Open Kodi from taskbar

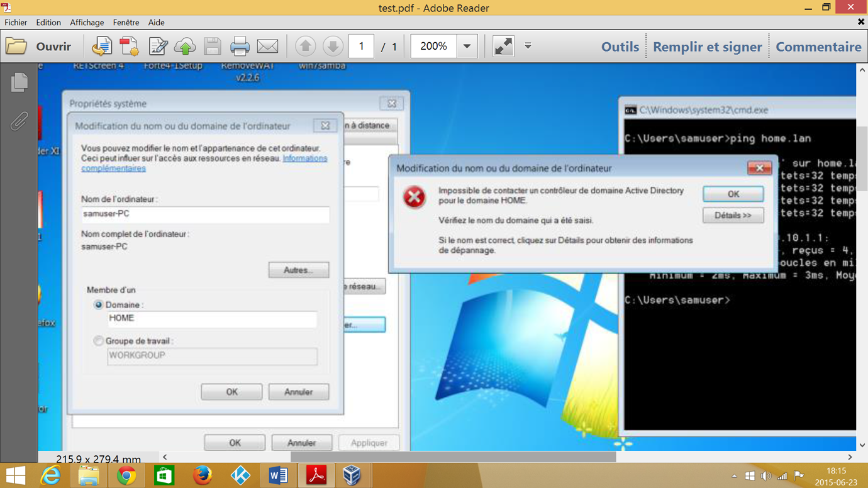tap(240, 475)
